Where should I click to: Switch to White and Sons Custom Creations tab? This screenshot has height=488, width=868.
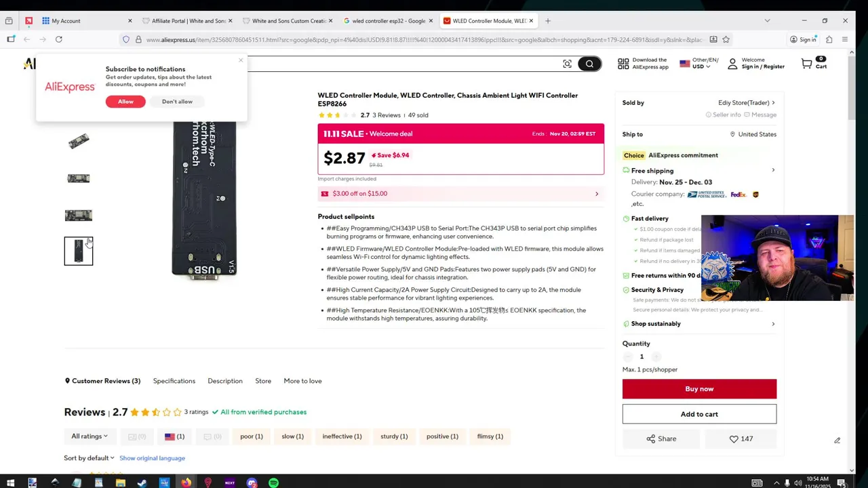288,20
